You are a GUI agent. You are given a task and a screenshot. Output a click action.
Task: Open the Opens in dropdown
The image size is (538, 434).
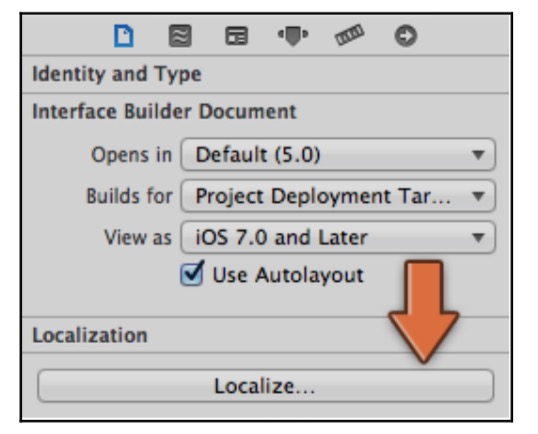[338, 154]
